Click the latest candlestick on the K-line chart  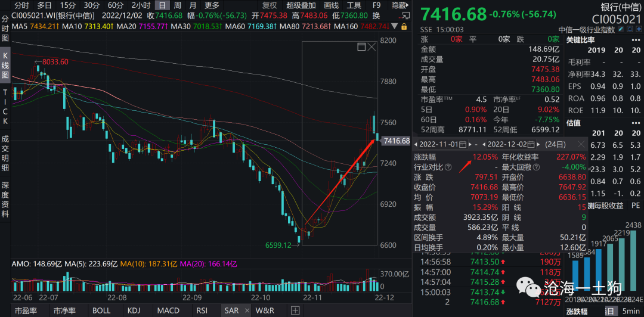[377, 136]
